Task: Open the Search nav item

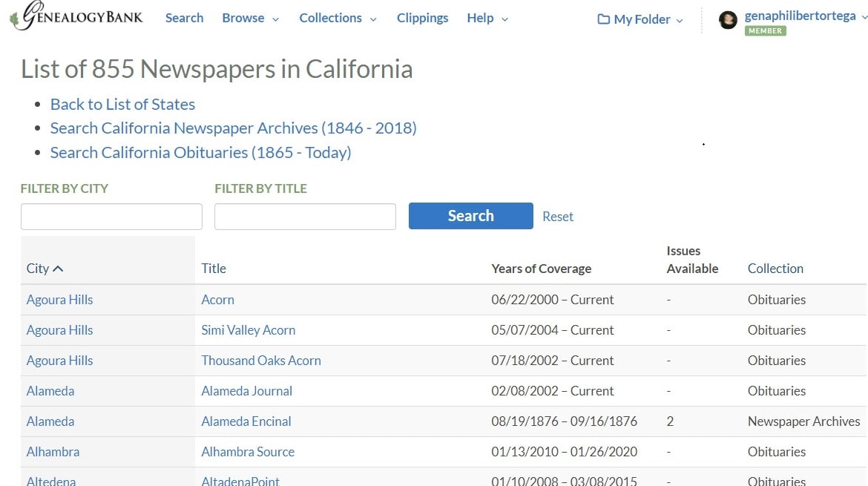Action: coord(184,18)
